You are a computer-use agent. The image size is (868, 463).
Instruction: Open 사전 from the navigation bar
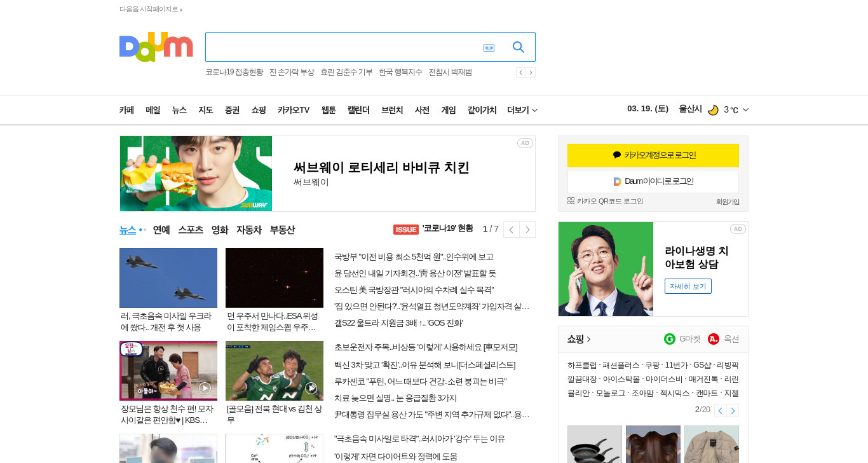pos(422,110)
